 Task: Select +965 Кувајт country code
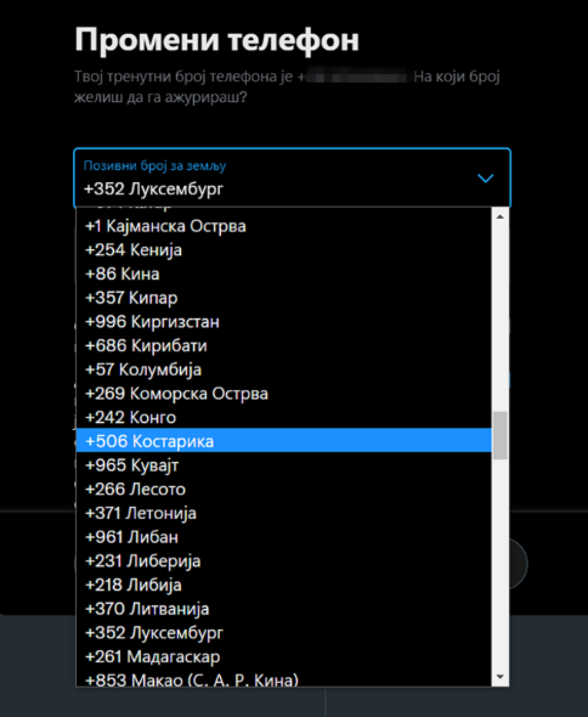coord(132,465)
